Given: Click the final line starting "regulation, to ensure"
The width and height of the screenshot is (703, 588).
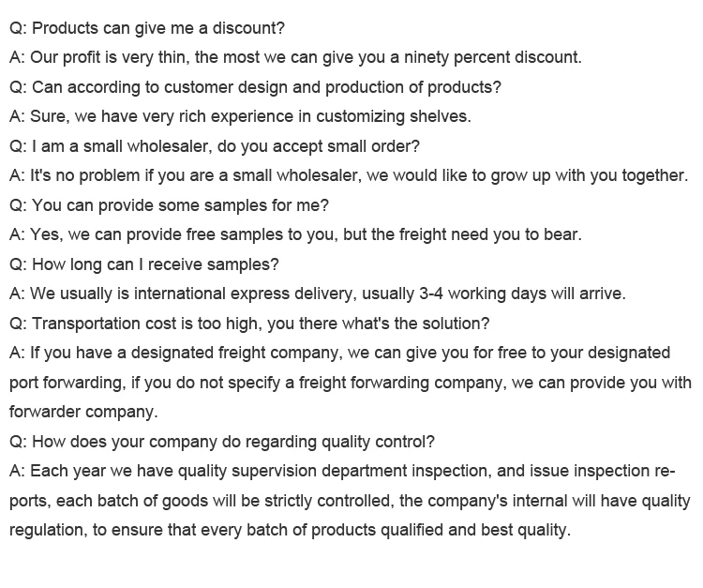Looking at the screenshot, I should click(290, 530).
